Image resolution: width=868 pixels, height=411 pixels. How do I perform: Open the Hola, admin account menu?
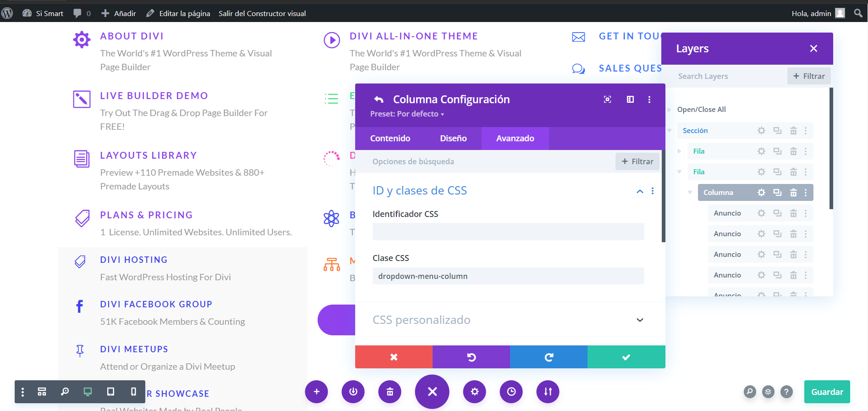[x=818, y=13]
